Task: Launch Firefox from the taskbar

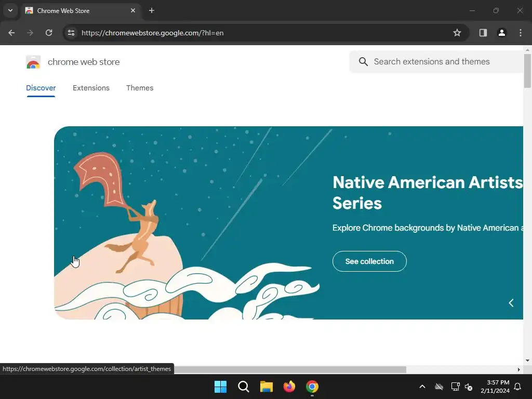Action: [289, 387]
